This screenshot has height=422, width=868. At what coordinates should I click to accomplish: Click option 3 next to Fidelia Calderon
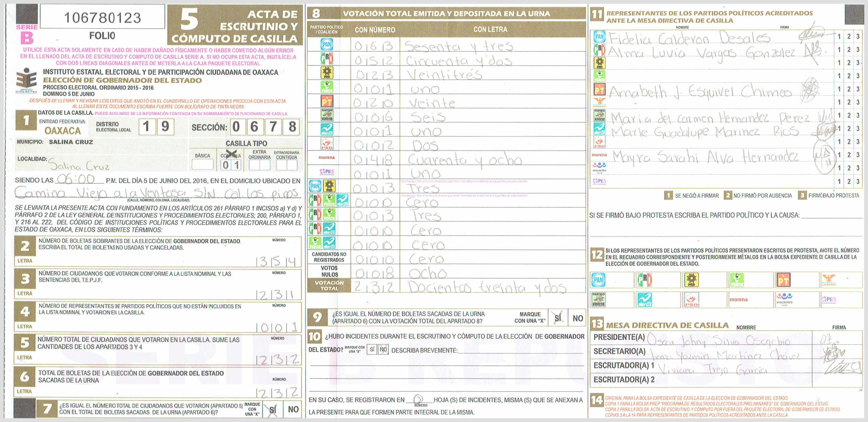point(857,36)
